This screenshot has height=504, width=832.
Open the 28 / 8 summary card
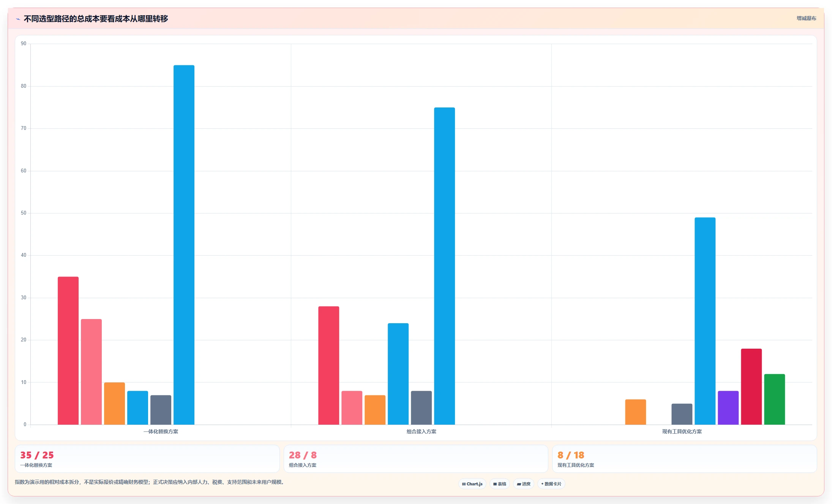pyautogui.click(x=415, y=459)
